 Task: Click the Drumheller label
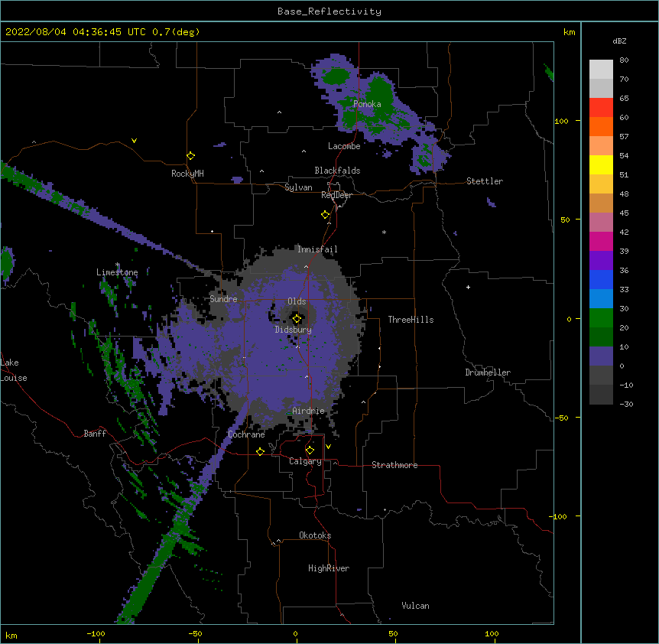[488, 372]
